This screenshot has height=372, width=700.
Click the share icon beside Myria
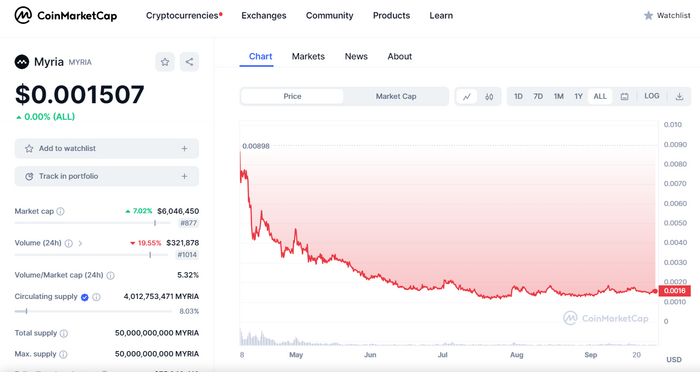189,62
